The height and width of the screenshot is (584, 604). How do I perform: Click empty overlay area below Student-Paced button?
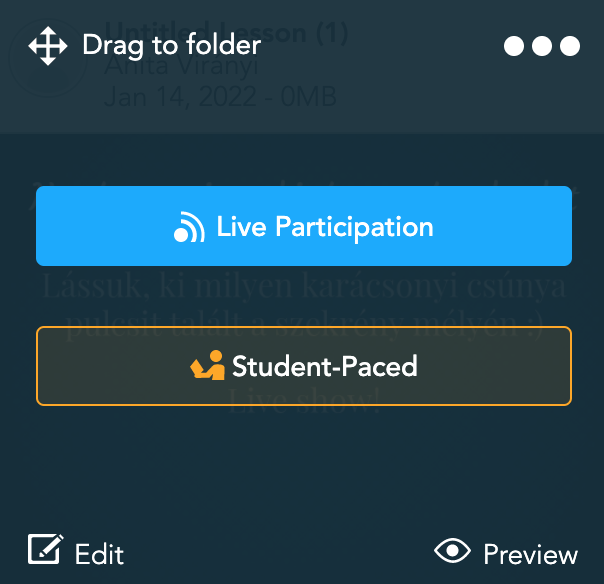[304, 470]
